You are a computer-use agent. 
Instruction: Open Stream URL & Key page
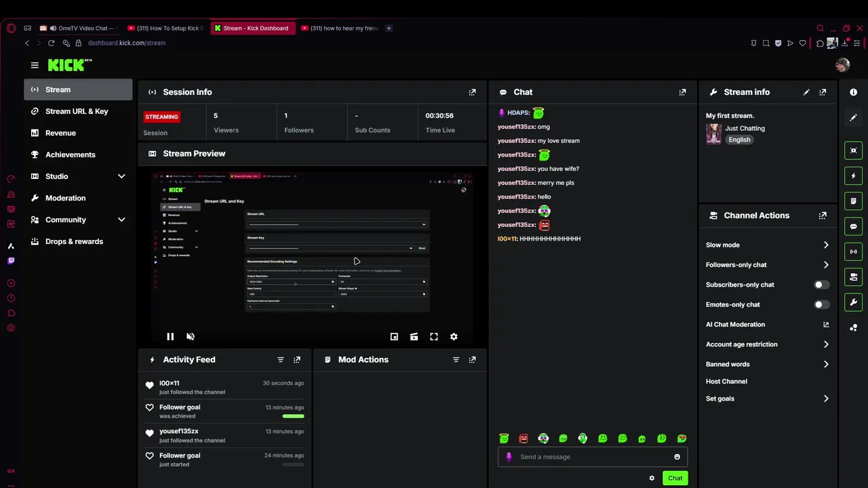pyautogui.click(x=78, y=111)
